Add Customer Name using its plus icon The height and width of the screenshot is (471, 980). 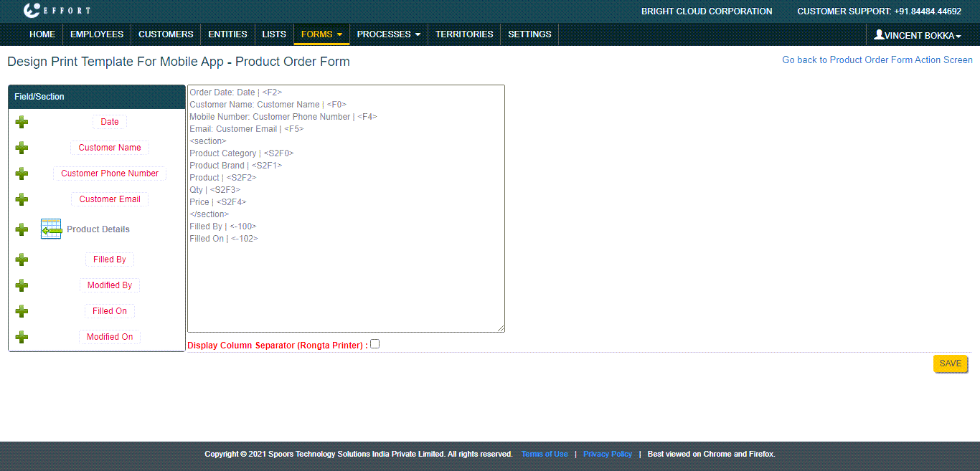(22, 148)
